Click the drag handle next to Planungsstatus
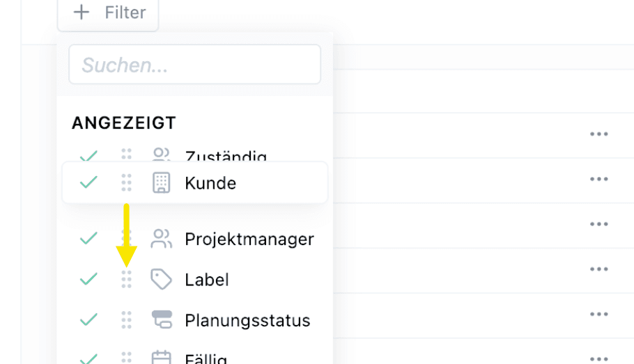634x364 pixels. pos(127,319)
